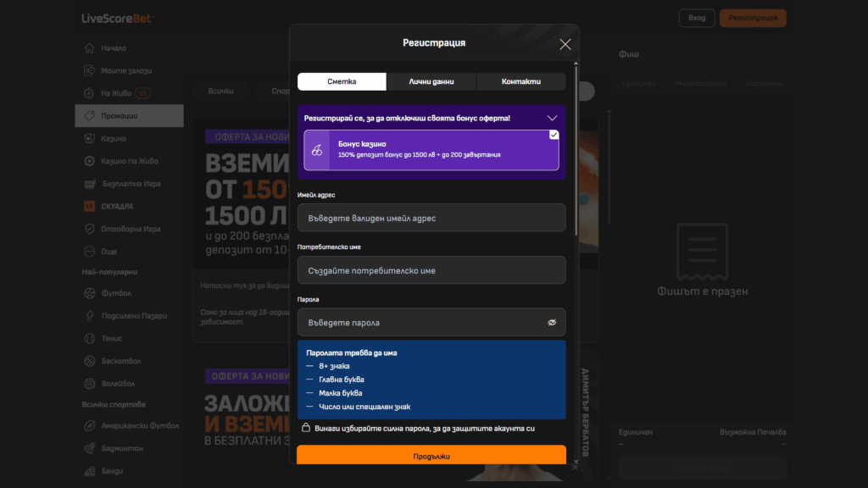Screen dimensions: 868x488
Task: Toggle password visibility with the eye icon
Action: tap(552, 322)
